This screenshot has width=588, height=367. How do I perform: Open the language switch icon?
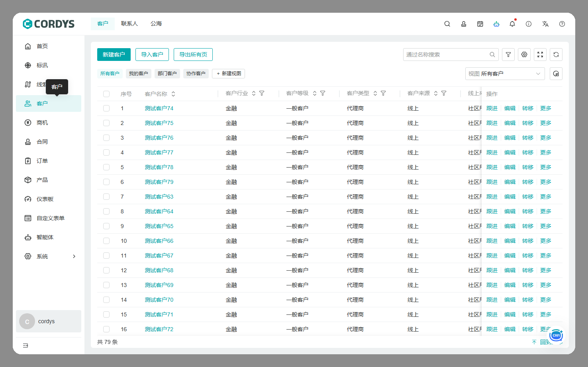click(545, 24)
